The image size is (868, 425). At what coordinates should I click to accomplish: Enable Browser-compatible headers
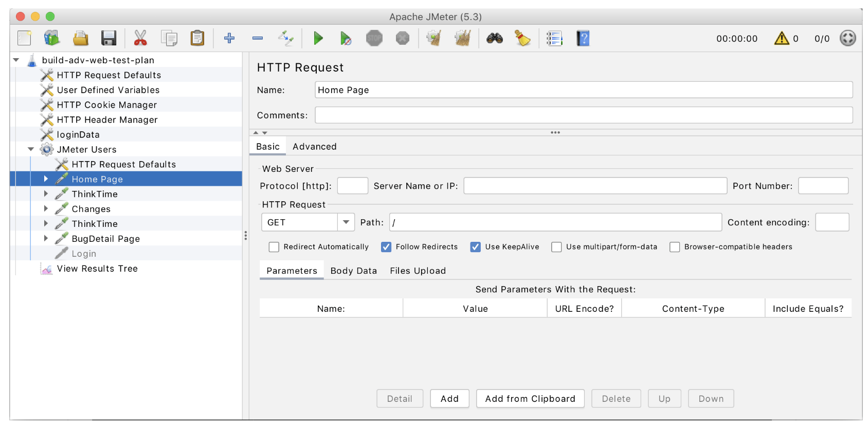coord(675,247)
